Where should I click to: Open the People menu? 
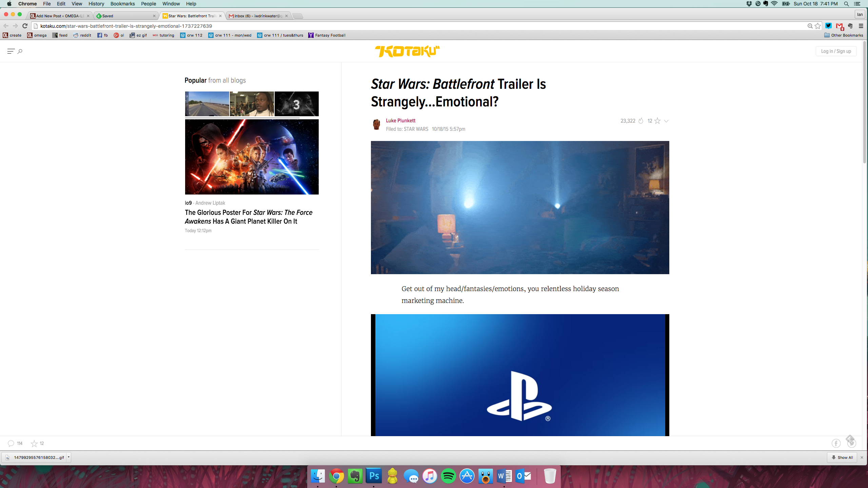click(x=149, y=4)
